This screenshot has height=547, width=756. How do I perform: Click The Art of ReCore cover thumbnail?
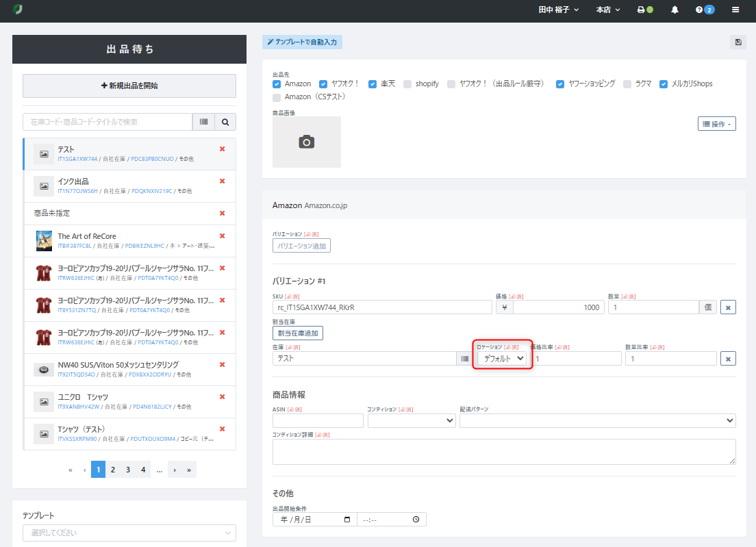coord(44,241)
